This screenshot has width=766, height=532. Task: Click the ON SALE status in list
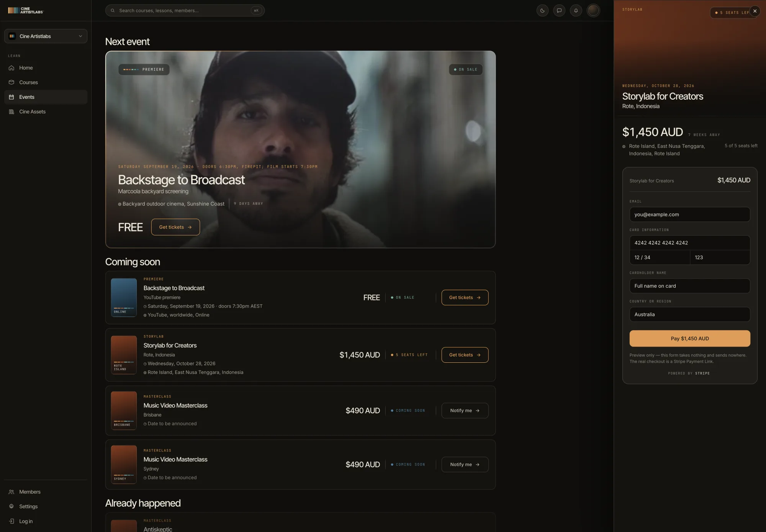pyautogui.click(x=403, y=298)
